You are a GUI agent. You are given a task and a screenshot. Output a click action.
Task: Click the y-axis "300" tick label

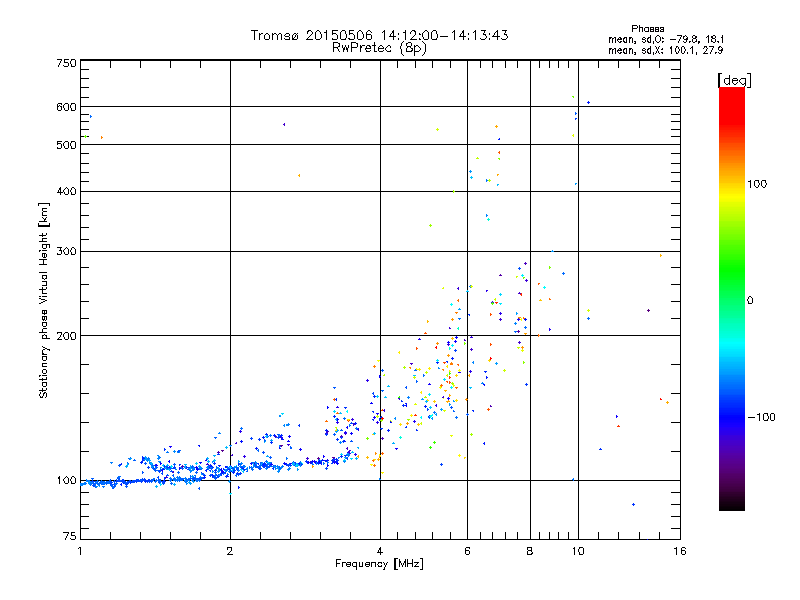(x=67, y=251)
